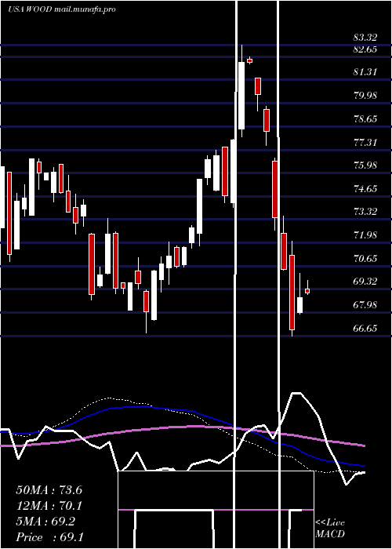Select the 81.31 price label
Screen dimensions: 392x549
click(365, 72)
